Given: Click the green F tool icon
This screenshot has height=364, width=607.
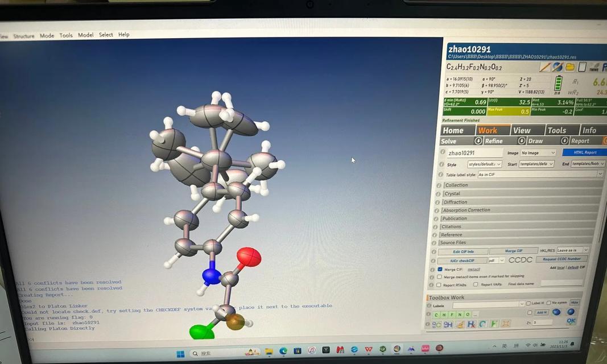Looking at the screenshot, I should point(494,324).
